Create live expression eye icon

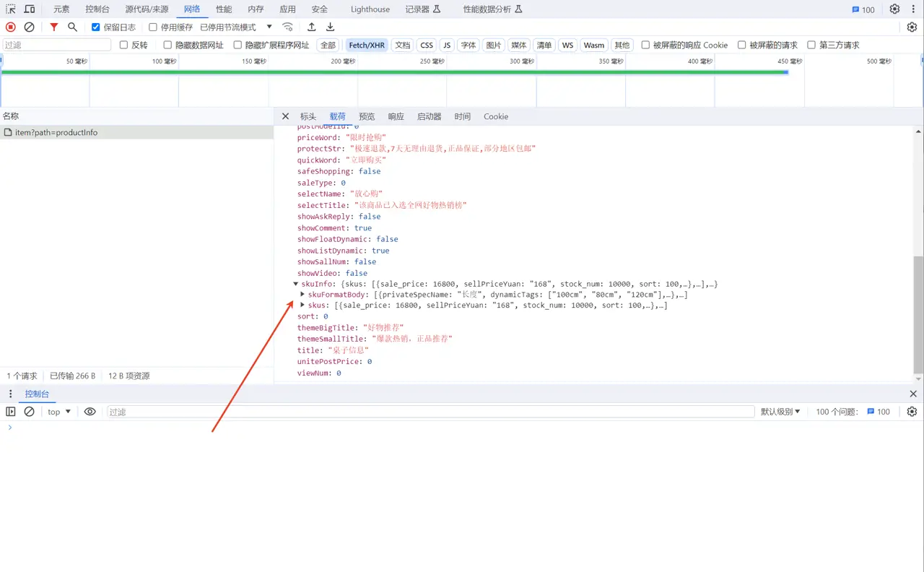coord(90,412)
